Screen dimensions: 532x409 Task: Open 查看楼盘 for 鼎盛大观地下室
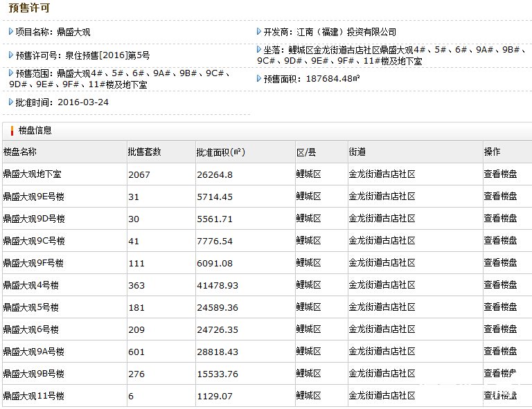pos(500,174)
